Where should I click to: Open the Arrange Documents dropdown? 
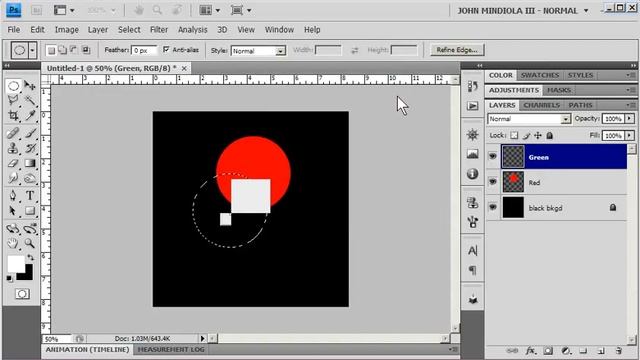[209, 10]
